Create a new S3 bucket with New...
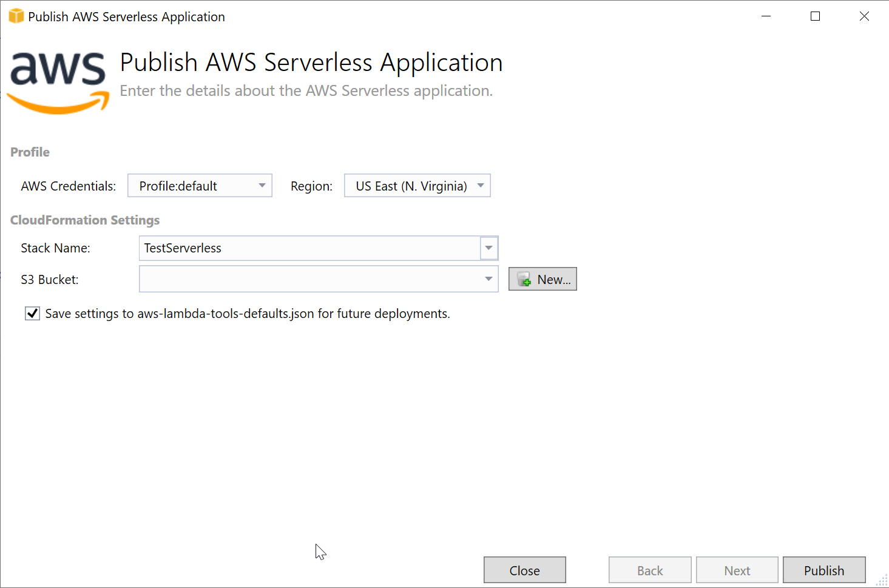 coord(543,279)
